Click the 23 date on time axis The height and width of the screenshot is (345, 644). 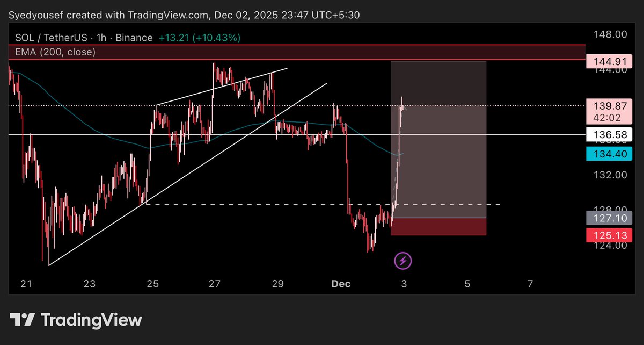pyautogui.click(x=90, y=283)
